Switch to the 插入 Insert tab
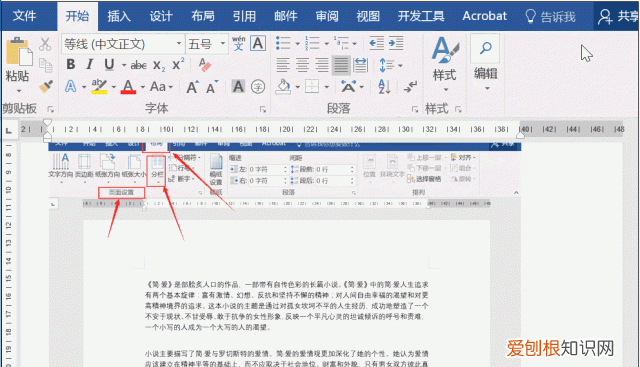640x367 pixels. pyautogui.click(x=119, y=16)
